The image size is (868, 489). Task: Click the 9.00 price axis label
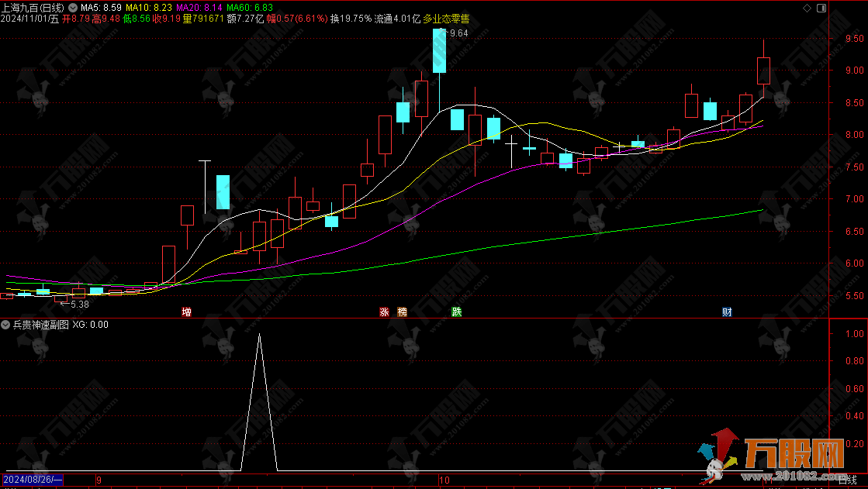(x=855, y=71)
